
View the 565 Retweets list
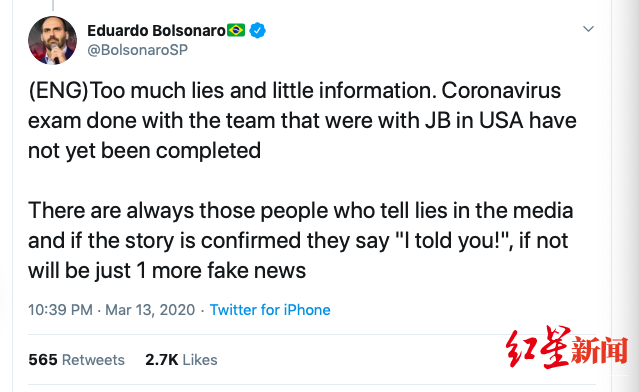pyautogui.click(x=77, y=360)
